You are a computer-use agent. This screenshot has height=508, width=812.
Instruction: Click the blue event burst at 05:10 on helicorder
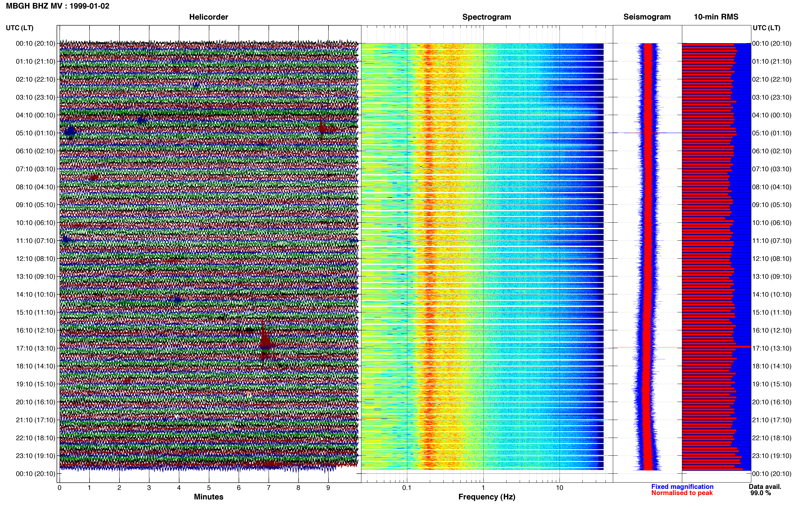[70, 131]
